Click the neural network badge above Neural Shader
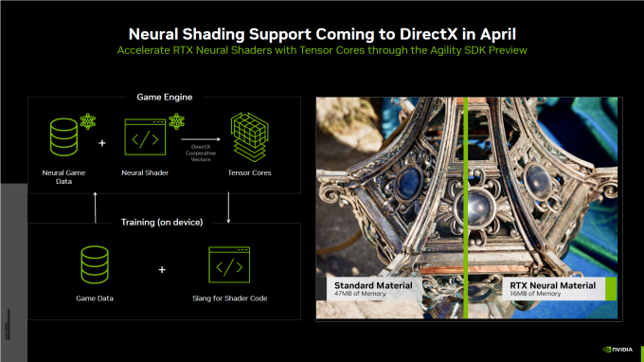Screen dimensions: 644x362 coord(176,121)
